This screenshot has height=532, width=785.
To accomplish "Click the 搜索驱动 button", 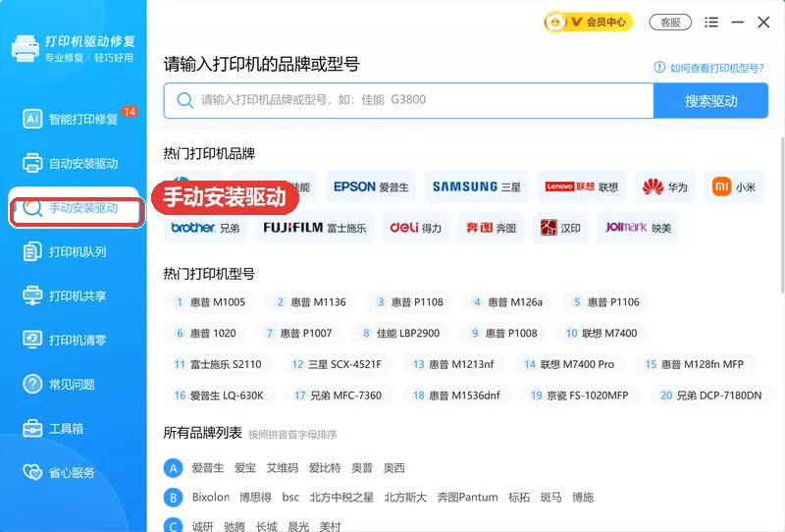I will 710,101.
